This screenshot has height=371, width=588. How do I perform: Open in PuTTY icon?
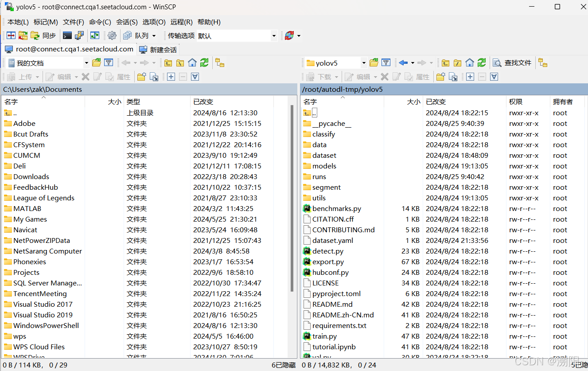click(79, 35)
